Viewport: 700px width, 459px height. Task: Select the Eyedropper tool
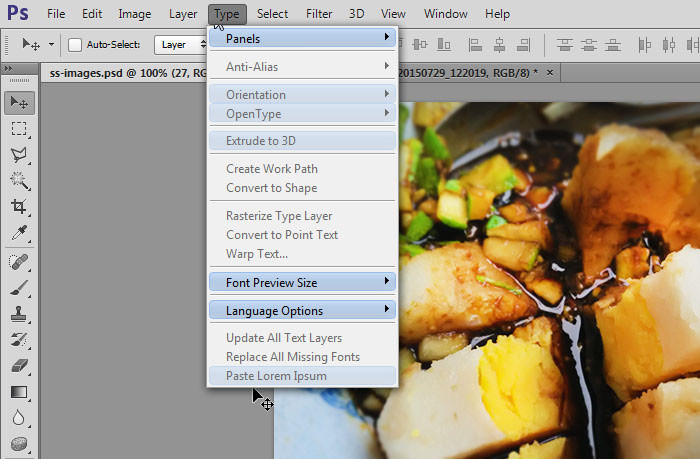pos(19,233)
